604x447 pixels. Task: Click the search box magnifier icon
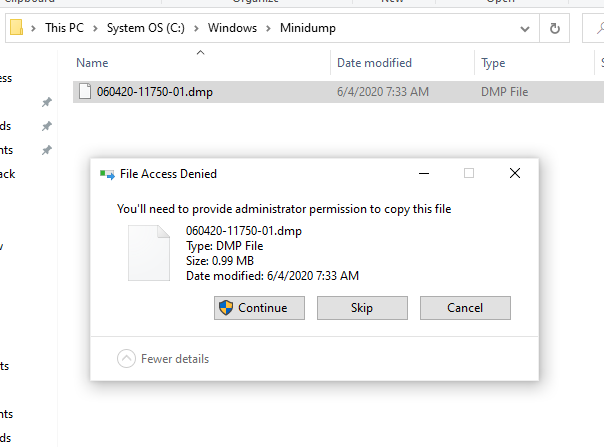click(x=600, y=28)
